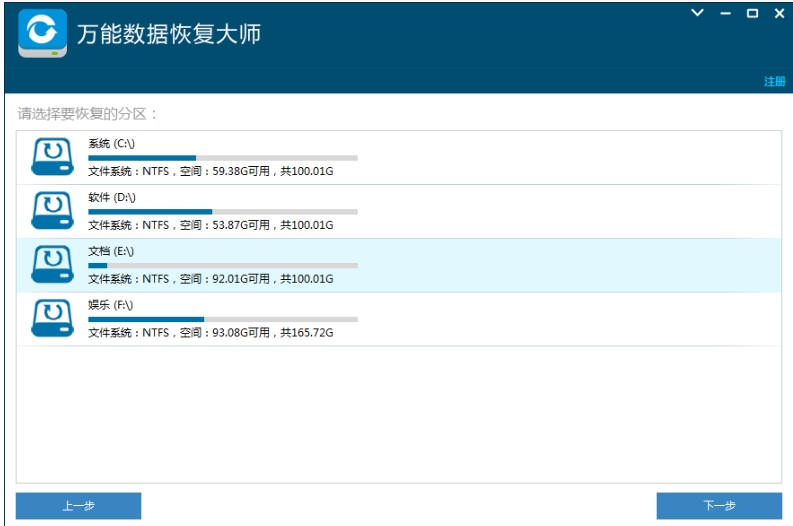
Task: Click text showing 59.38G可用
Action: [241, 171]
